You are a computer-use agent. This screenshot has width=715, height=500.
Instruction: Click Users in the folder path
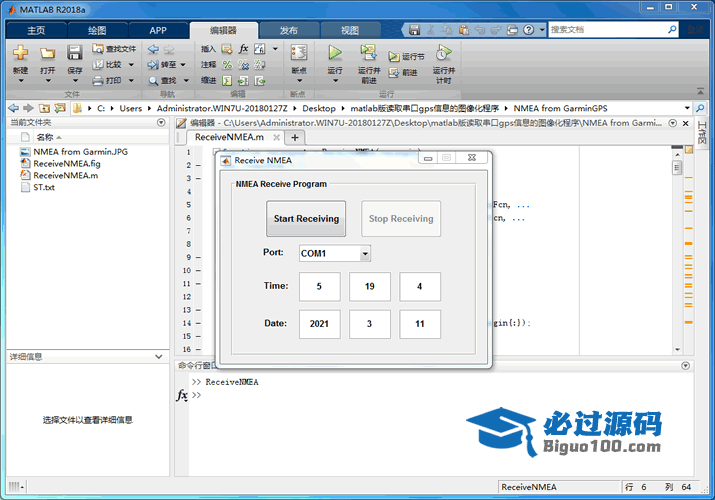pos(131,108)
